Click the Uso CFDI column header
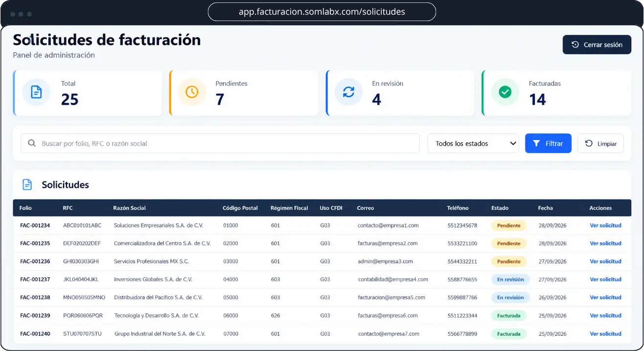644x351 pixels. (331, 208)
